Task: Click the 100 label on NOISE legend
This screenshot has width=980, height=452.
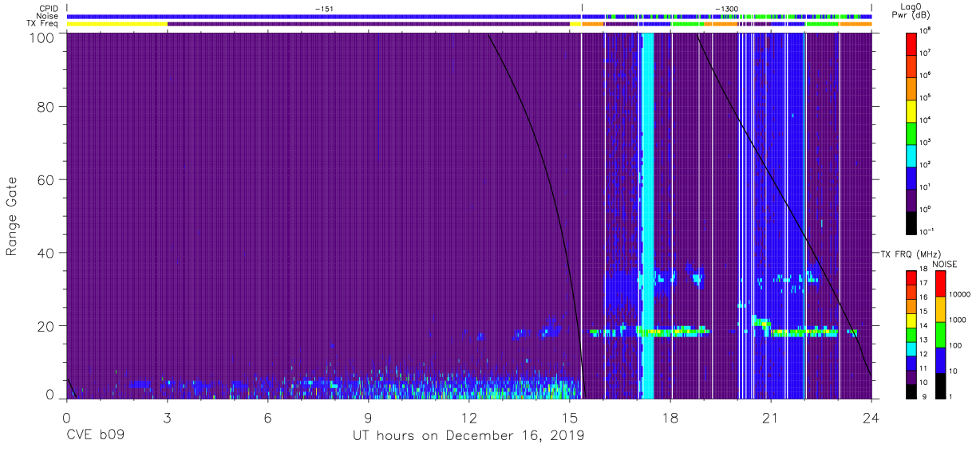Action: (957, 346)
